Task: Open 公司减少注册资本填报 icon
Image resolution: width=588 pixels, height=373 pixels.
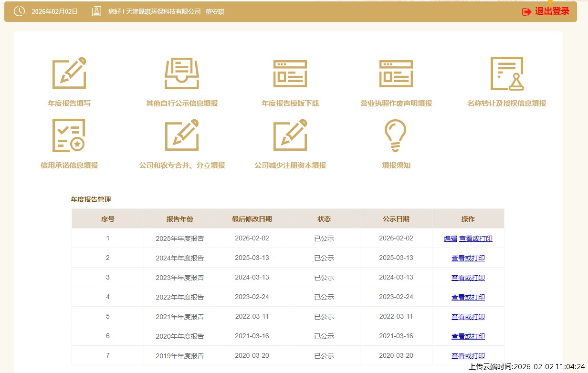Action: tap(290, 135)
